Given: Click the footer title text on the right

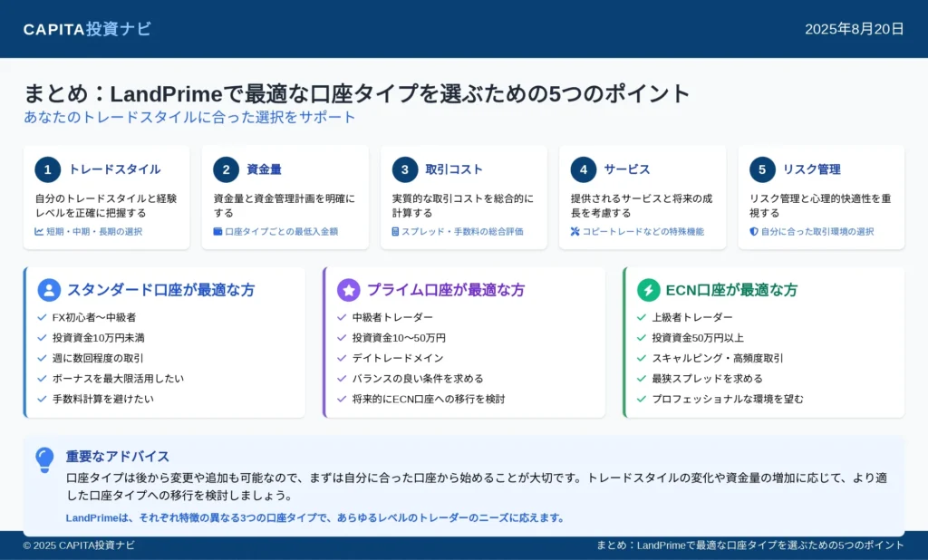Looking at the screenshot, I should [749, 546].
